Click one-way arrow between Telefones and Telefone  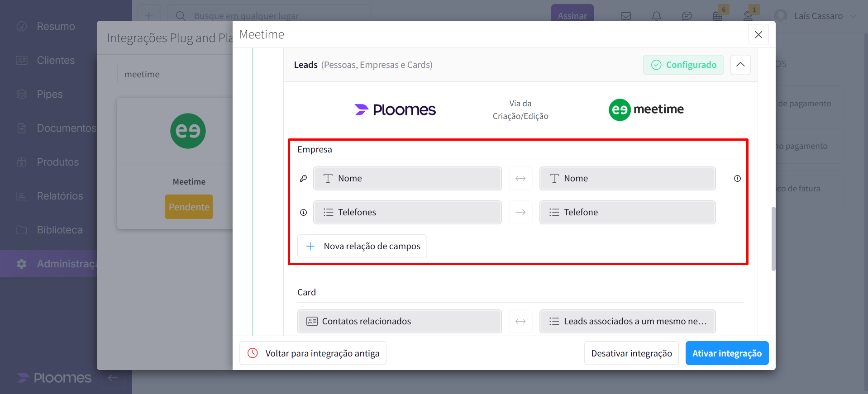coord(520,213)
